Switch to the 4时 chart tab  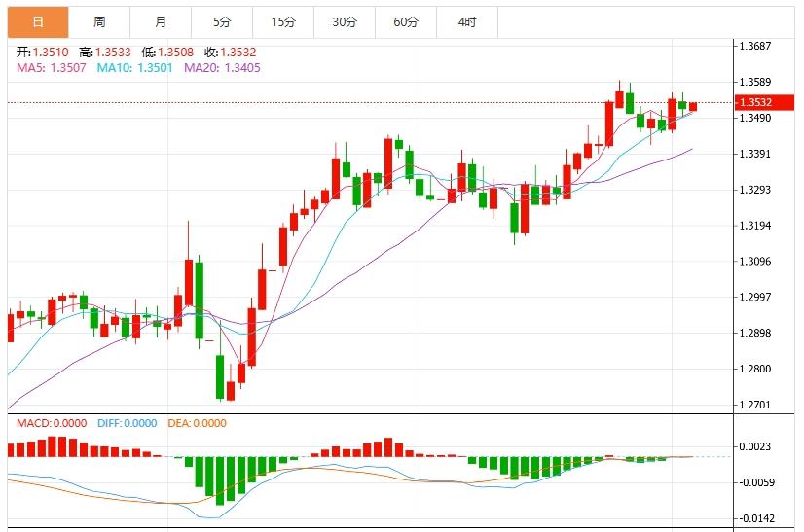[x=467, y=21]
